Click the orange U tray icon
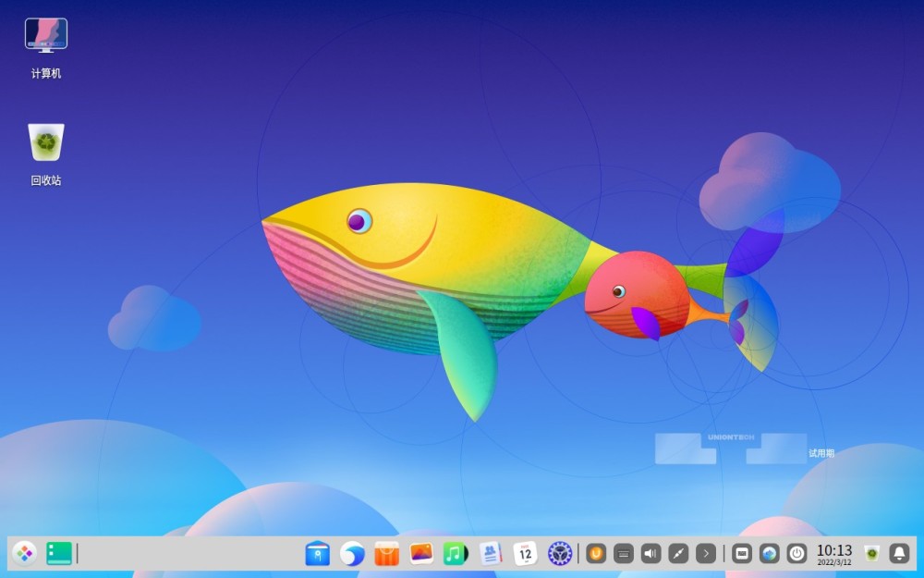 point(596,553)
